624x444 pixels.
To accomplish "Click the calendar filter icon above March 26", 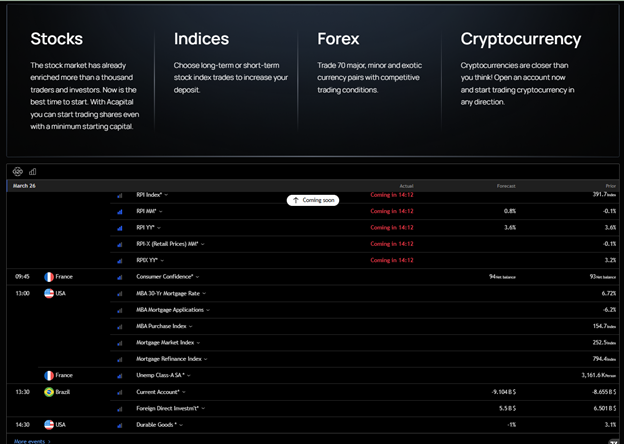I will click(x=17, y=171).
